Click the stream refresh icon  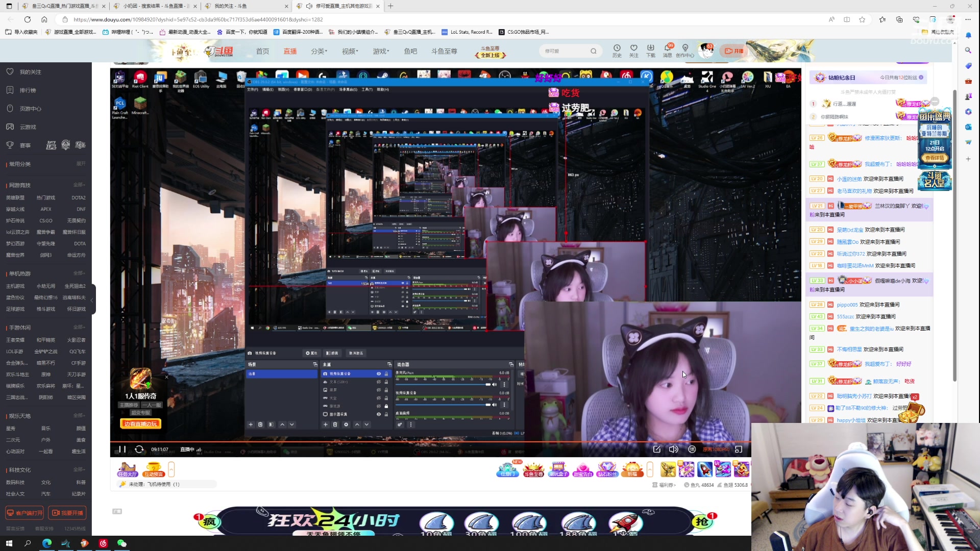(139, 449)
